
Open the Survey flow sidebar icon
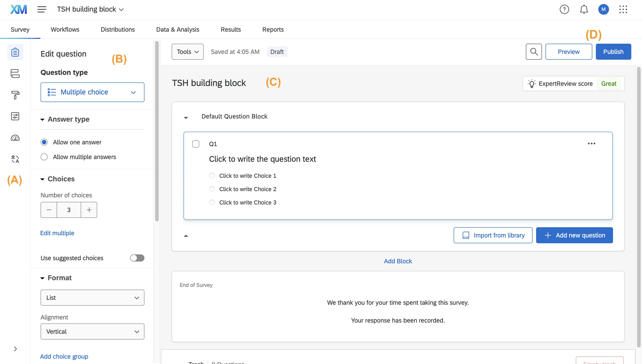(x=15, y=74)
